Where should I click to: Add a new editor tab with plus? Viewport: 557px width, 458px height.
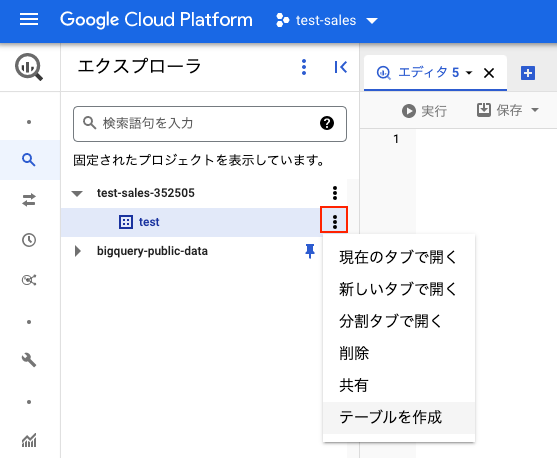pyautogui.click(x=528, y=73)
